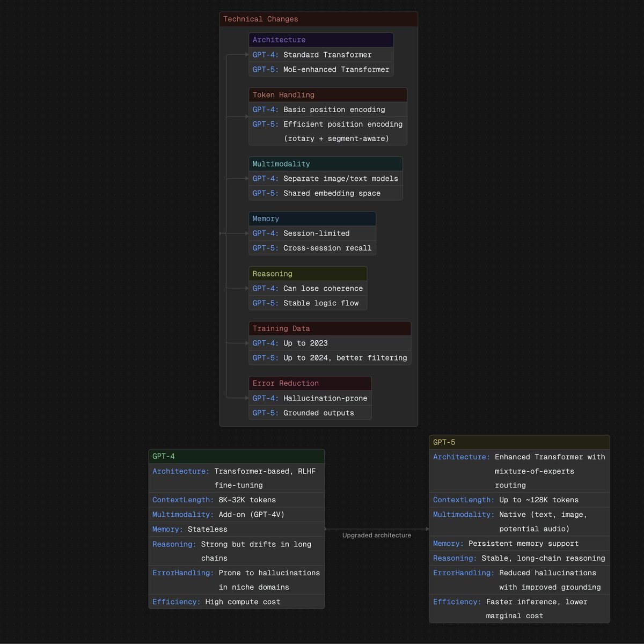Select ContextLength Up to ~128K tokens row

pyautogui.click(x=519, y=500)
